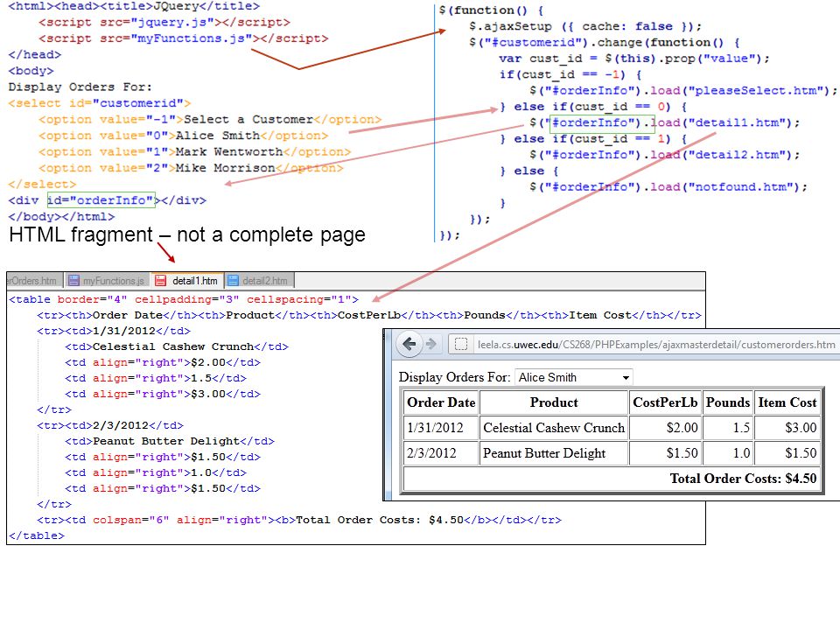Click the page identity icon in address bar
840x630 pixels.
[461, 345]
